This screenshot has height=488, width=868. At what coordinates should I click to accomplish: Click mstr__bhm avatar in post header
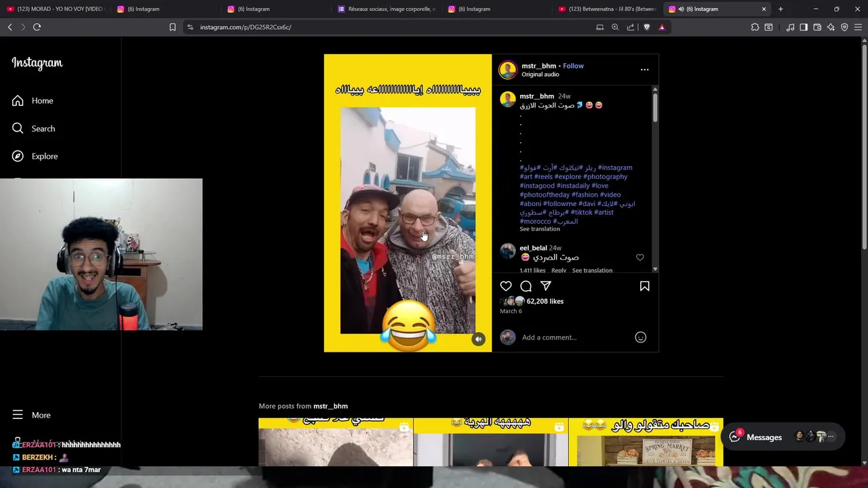507,70
